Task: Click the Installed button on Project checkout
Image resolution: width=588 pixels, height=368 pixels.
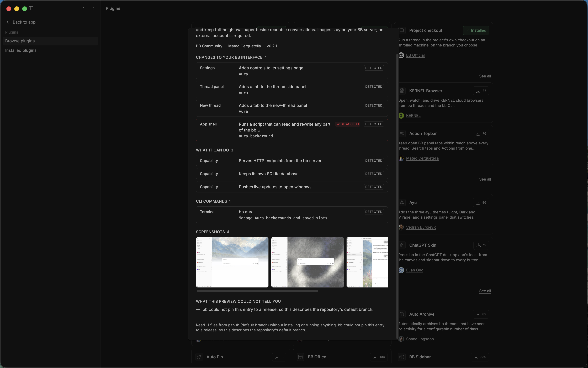Action: [476, 30]
